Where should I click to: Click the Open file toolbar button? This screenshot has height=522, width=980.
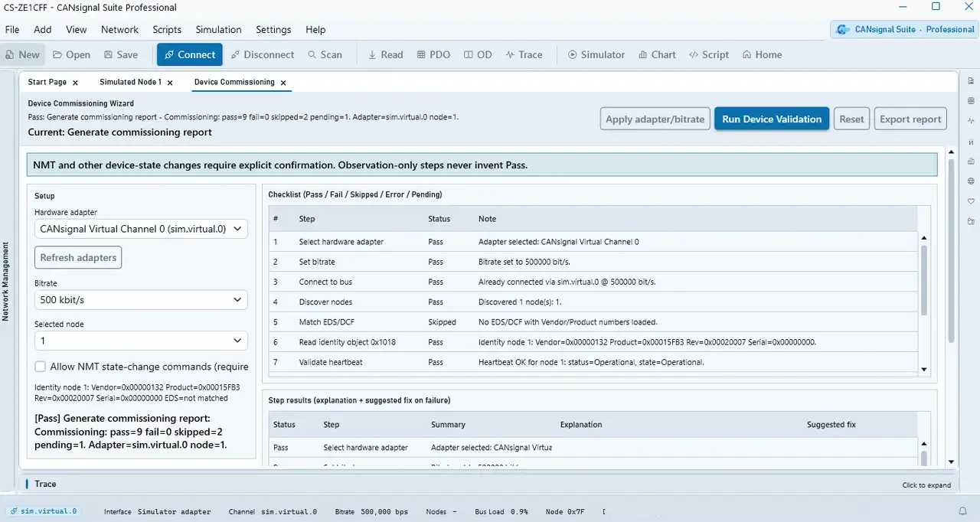pyautogui.click(x=71, y=54)
